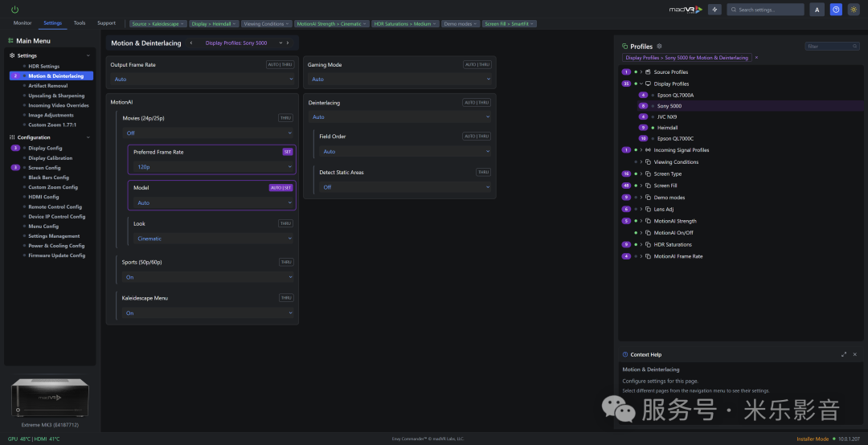Open Upscaling & Sharpening settings page
The width and height of the screenshot is (868, 445).
tap(56, 96)
